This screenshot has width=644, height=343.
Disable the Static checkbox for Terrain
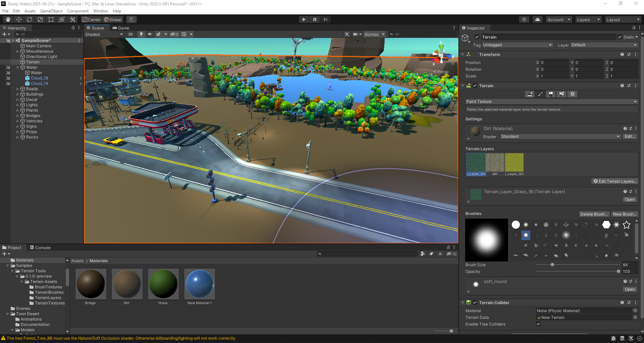click(620, 37)
